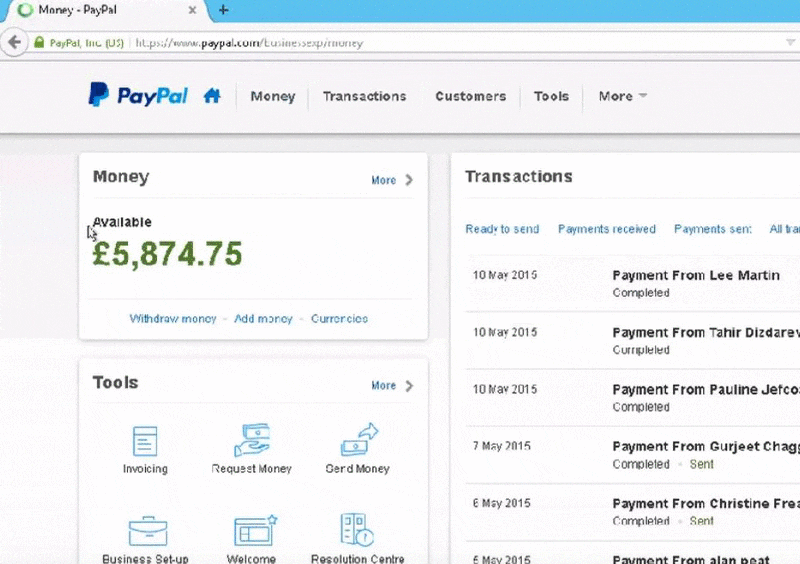Click the browser back arrow button
Viewport: 800px width, 564px height.
14,43
